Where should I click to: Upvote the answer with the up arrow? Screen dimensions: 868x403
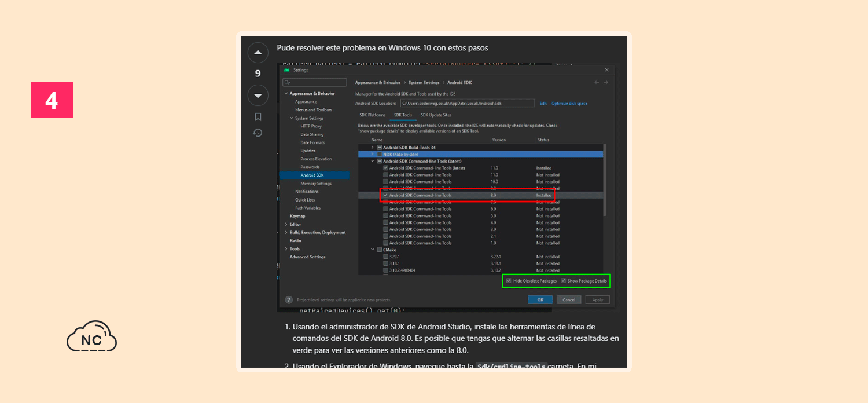[x=258, y=52]
